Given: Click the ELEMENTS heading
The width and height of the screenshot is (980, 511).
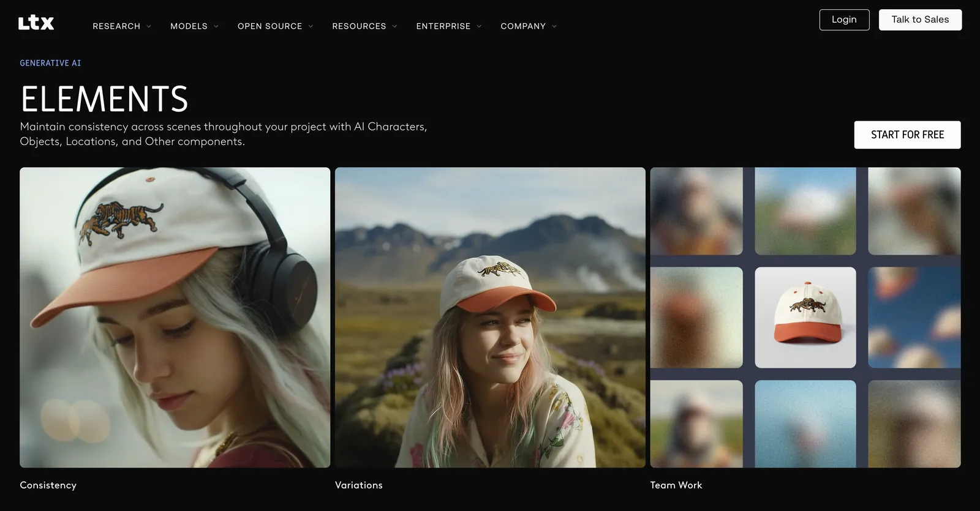Looking at the screenshot, I should (x=104, y=99).
